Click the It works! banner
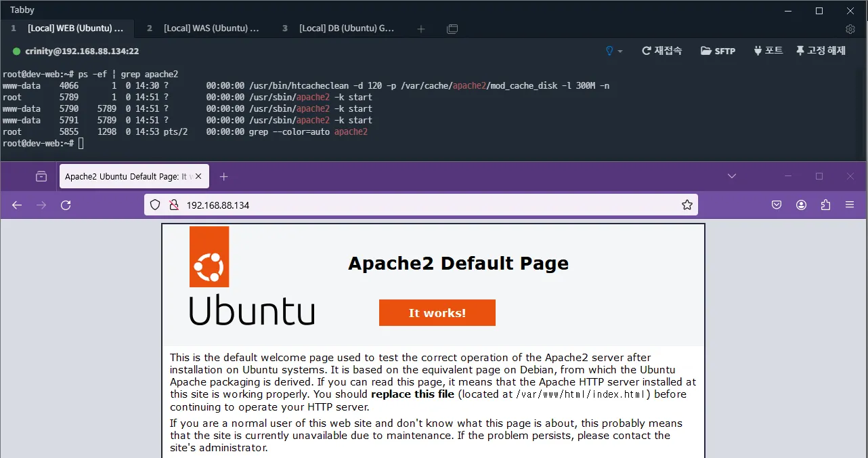This screenshot has height=458, width=868. tap(437, 313)
